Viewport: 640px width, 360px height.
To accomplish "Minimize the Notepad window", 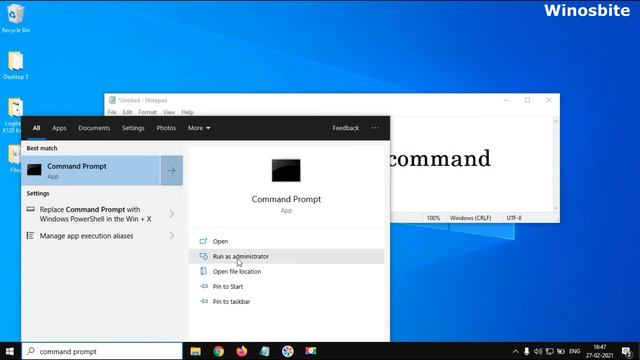I will tap(507, 100).
